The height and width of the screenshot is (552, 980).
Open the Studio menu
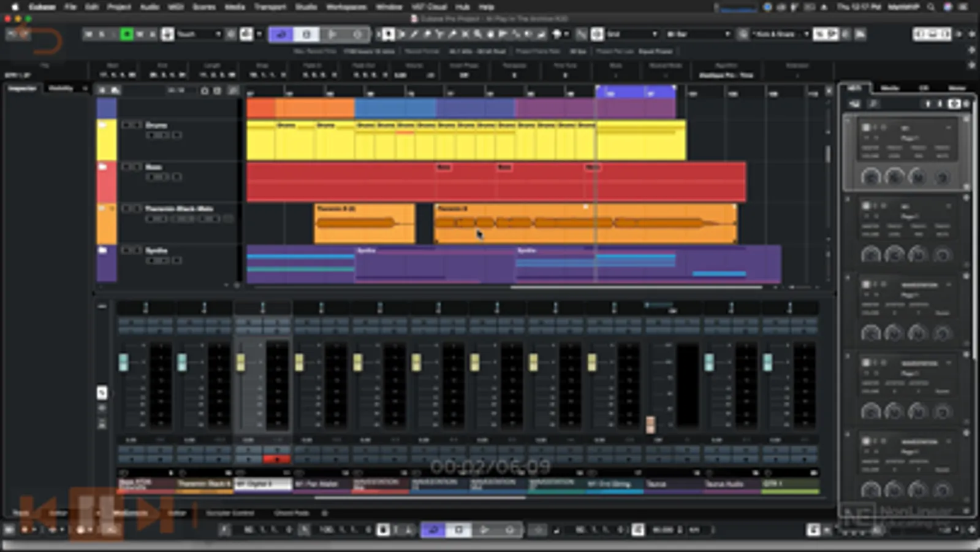[306, 7]
